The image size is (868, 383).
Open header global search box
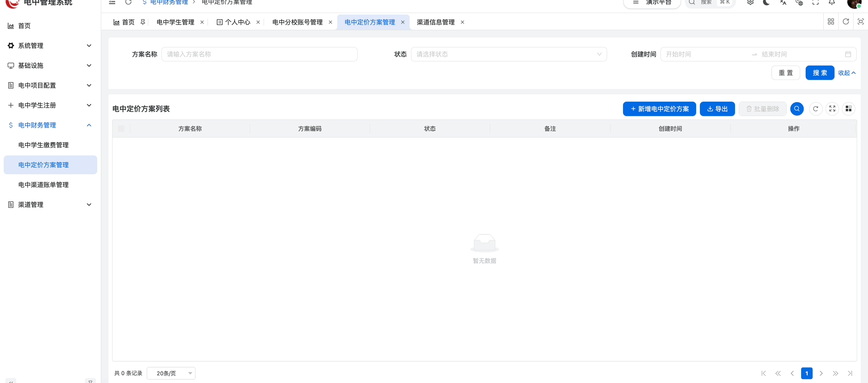(710, 3)
